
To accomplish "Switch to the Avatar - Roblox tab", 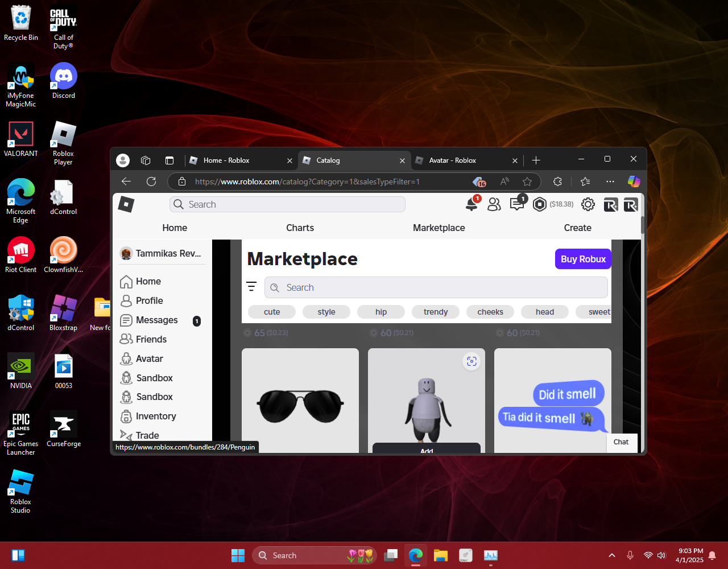I will coord(453,160).
